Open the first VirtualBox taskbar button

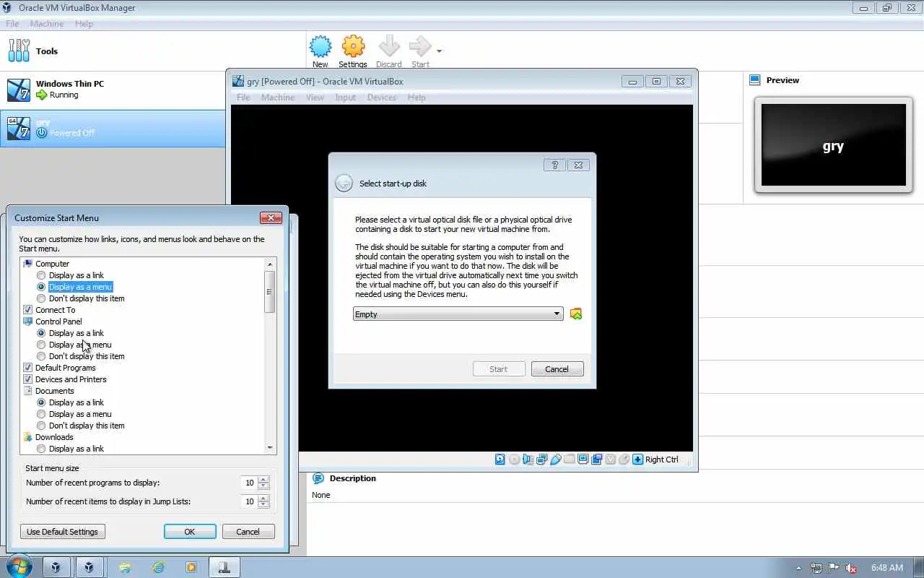56,567
